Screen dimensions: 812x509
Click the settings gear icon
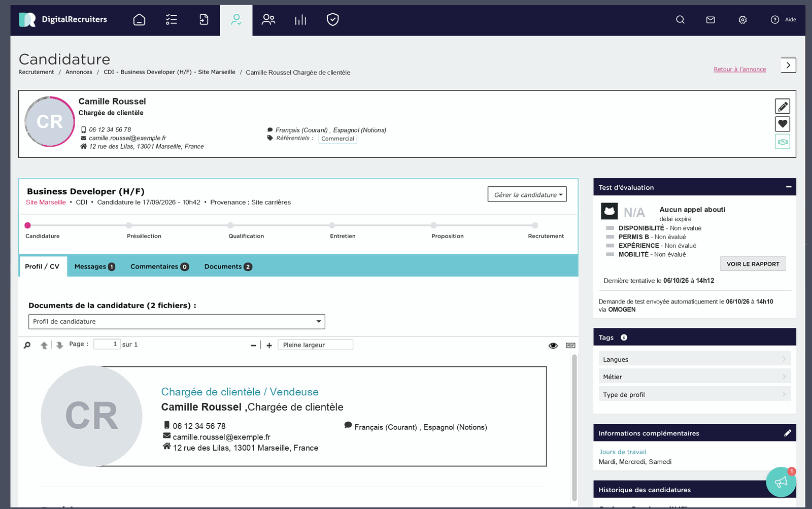pyautogui.click(x=742, y=20)
